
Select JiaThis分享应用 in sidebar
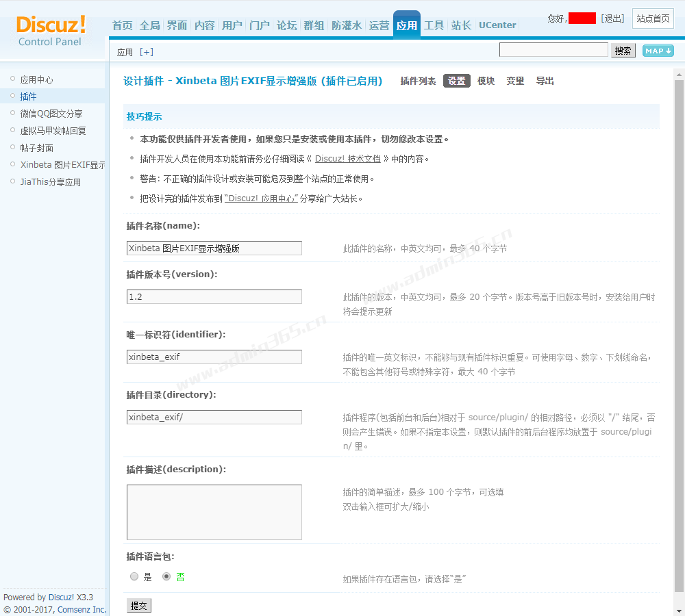[x=50, y=181]
